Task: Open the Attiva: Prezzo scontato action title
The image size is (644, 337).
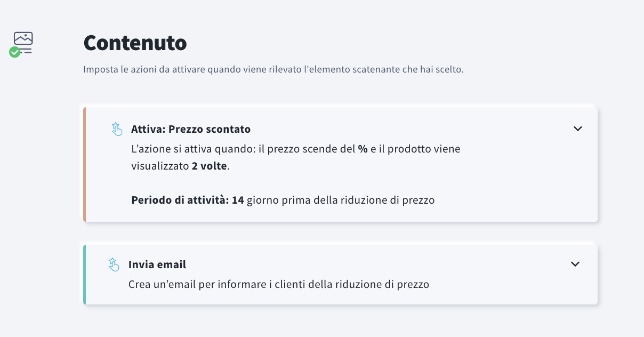Action: pos(191,129)
